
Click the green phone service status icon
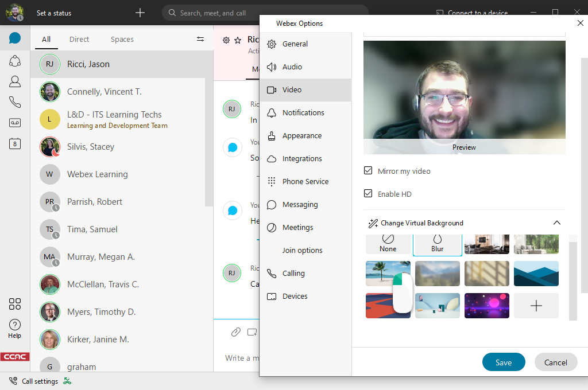pos(67,381)
